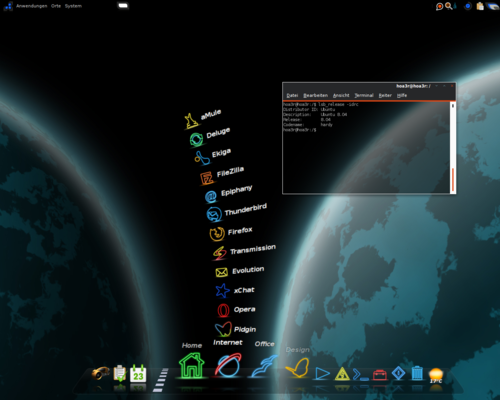Image resolution: width=500 pixels, height=400 pixels.
Task: Launch xChat star icon
Action: pos(222,291)
